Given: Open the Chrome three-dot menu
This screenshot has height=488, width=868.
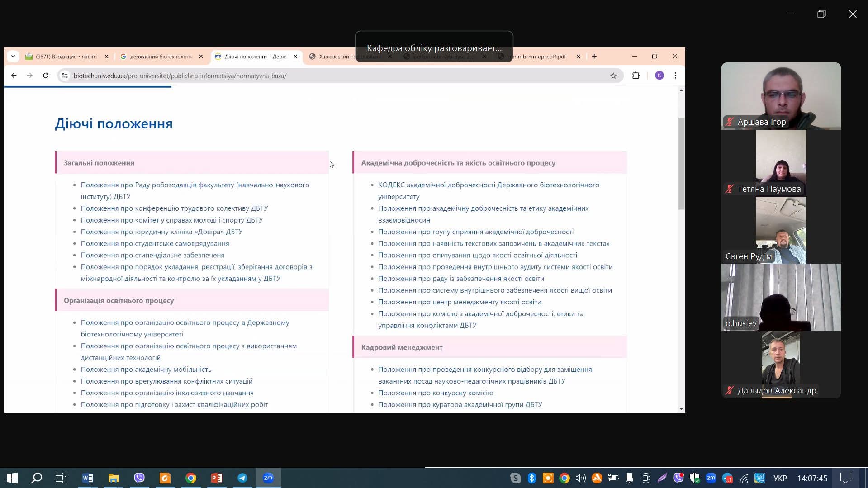Looking at the screenshot, I should point(675,76).
